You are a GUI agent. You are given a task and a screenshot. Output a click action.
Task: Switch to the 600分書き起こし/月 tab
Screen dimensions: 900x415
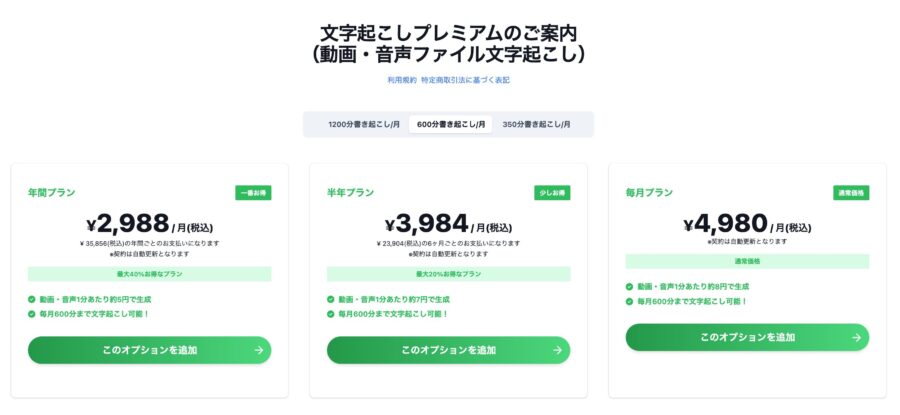(450, 125)
